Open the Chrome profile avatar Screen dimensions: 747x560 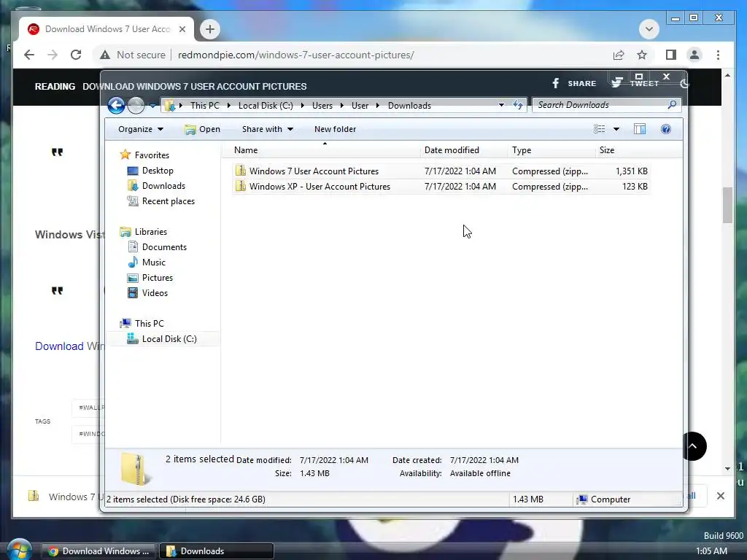click(694, 55)
